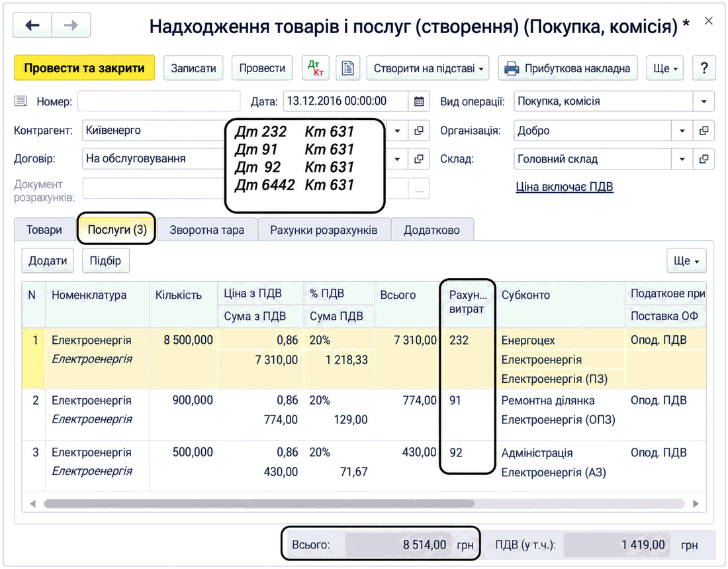Click subconto Ремонтна ділянка

point(548,401)
